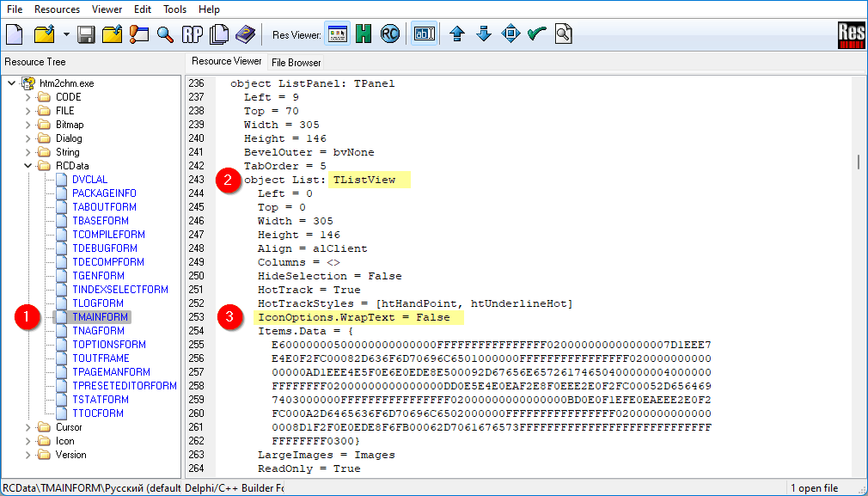
Task: Select the TDEBUGFORM resource
Action: click(105, 248)
